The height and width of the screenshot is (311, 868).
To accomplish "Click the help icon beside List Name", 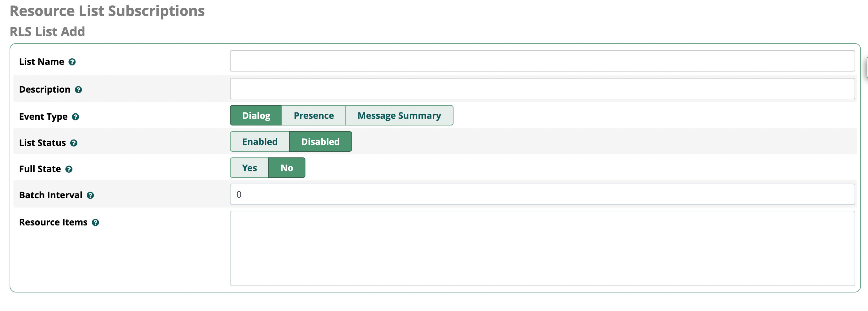I will coord(72,62).
